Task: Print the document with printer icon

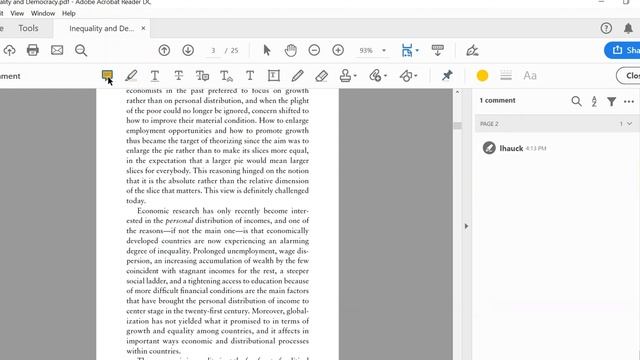Action: [33, 50]
